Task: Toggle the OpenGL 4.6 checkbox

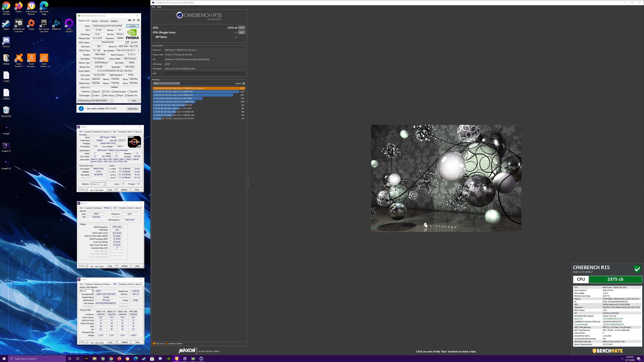Action: 126,95
